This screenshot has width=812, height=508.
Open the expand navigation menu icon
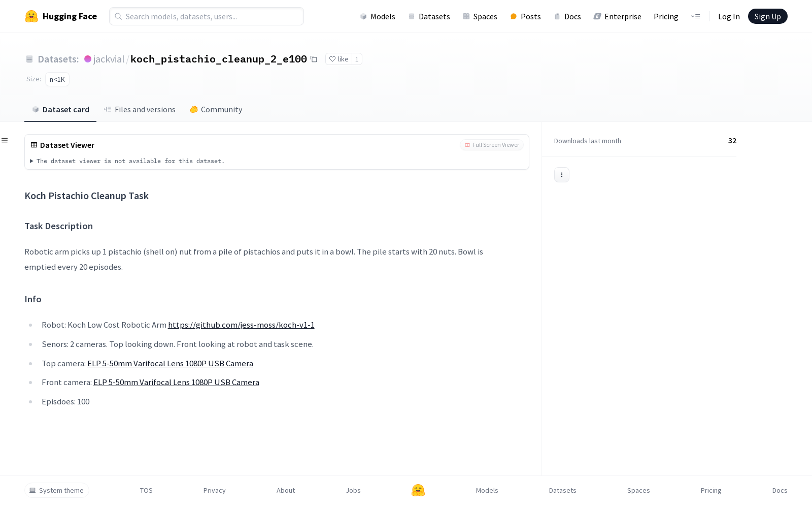(x=695, y=16)
